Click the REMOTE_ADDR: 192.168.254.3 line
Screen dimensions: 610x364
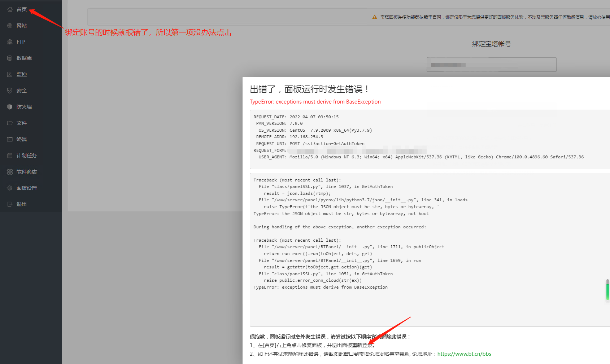[x=289, y=137]
